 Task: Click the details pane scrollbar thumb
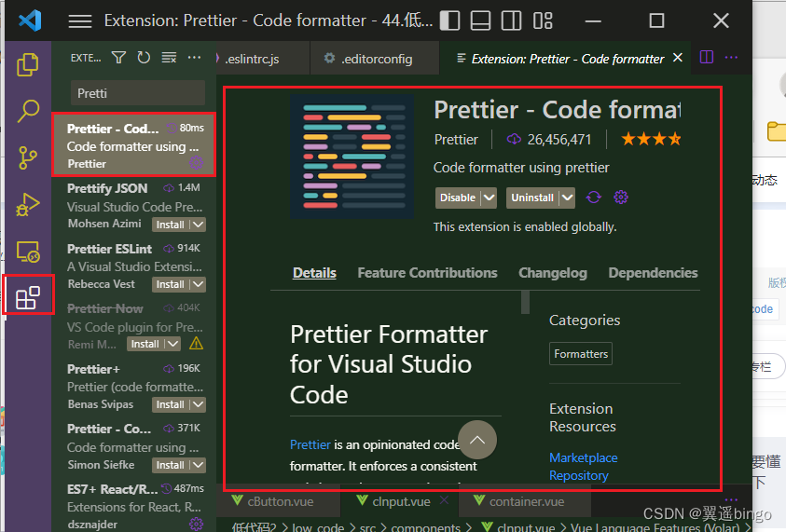coord(525,302)
